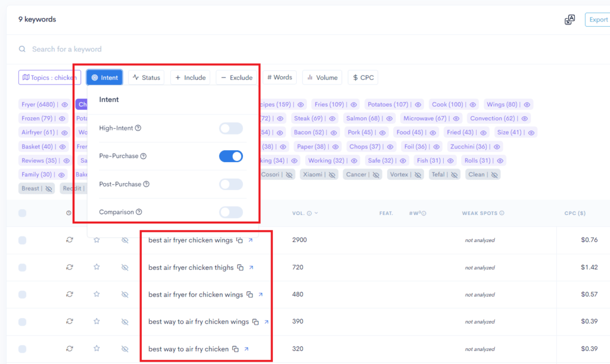The image size is (610, 364).
Task: Disable the Pre-Purchase toggle
Action: click(x=231, y=155)
